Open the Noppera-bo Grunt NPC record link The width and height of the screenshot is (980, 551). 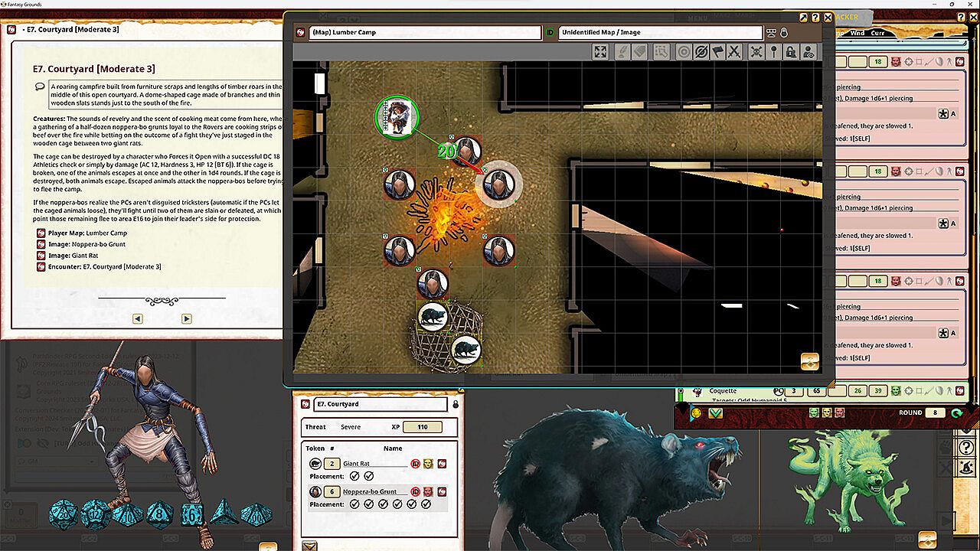(x=442, y=491)
